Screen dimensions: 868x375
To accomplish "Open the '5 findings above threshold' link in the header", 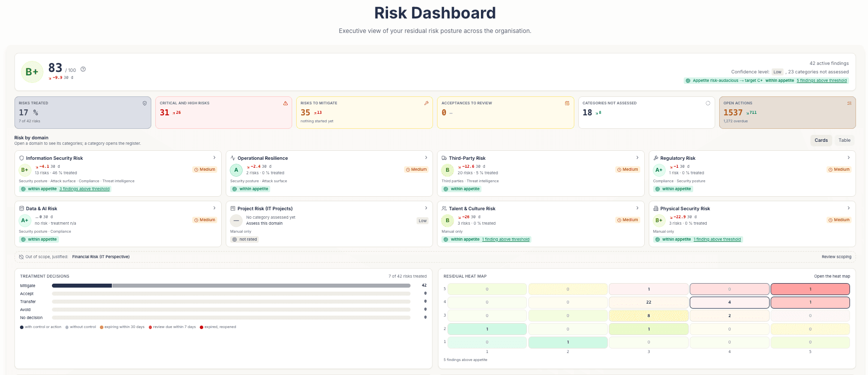I will click(x=822, y=80).
